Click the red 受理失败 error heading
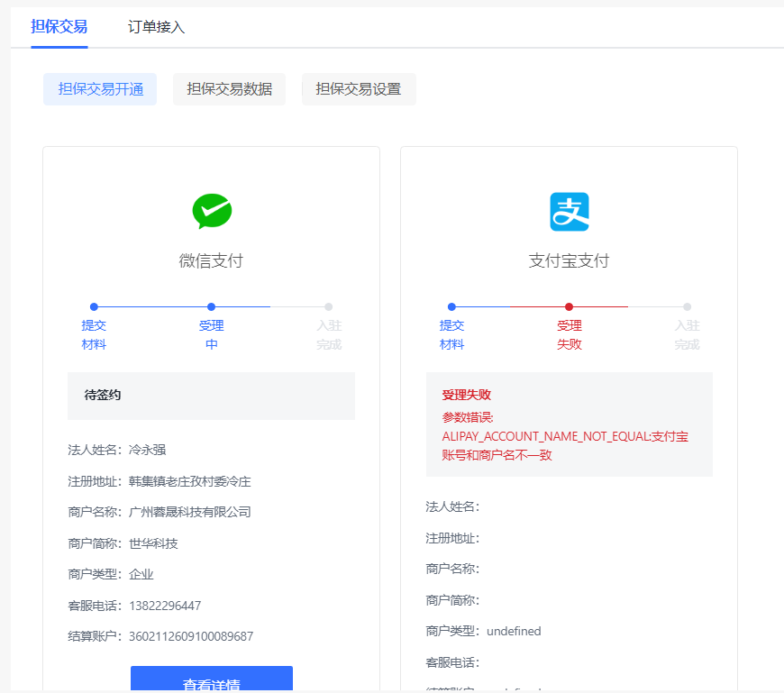The height and width of the screenshot is (693, 784). 467,395
